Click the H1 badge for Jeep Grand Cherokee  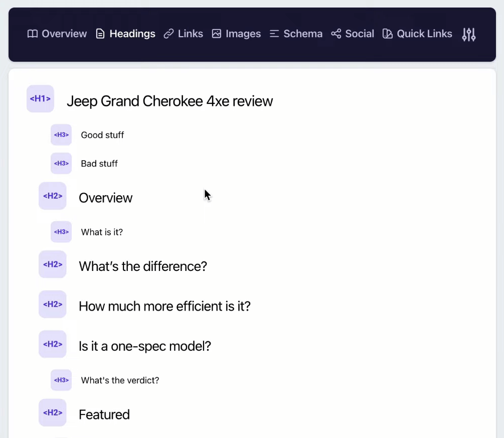click(x=40, y=99)
